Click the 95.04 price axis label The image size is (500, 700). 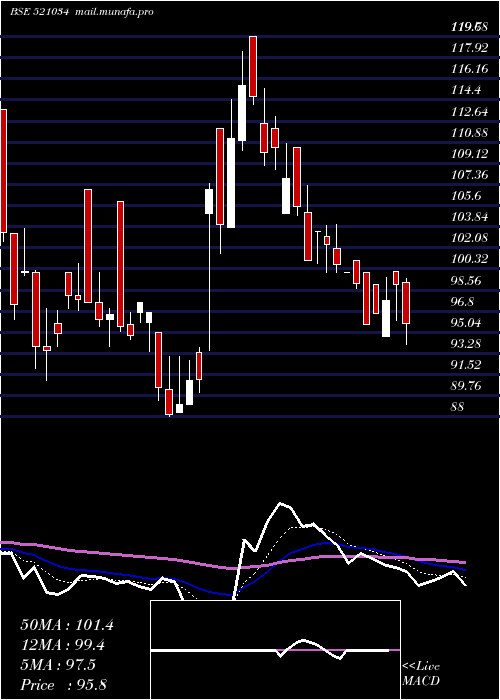click(466, 323)
